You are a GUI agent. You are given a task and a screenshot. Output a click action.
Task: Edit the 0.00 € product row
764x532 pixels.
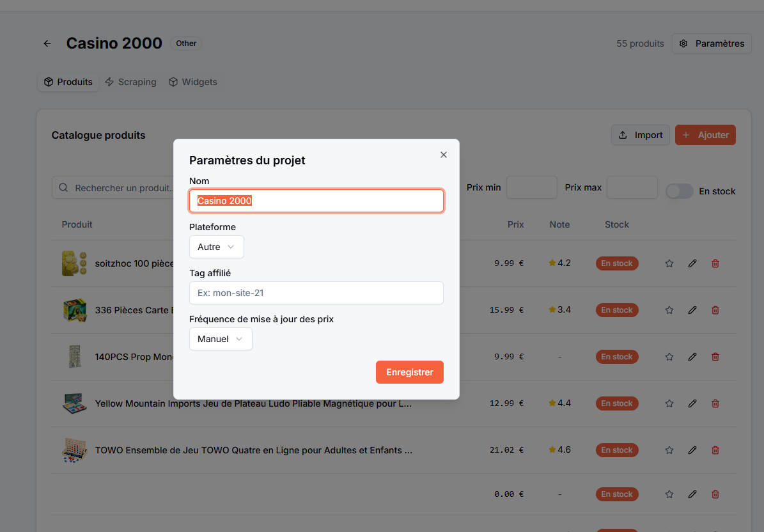coord(692,494)
